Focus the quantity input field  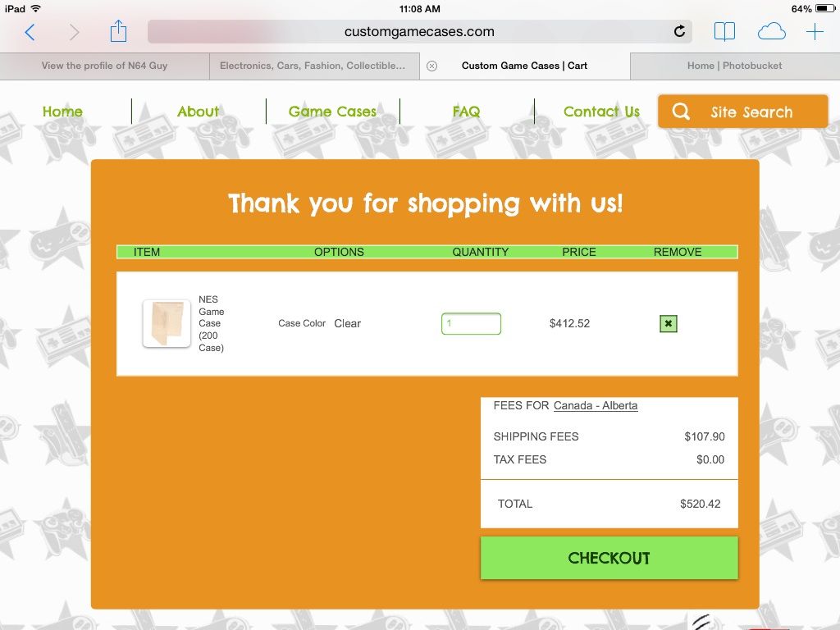pos(471,323)
